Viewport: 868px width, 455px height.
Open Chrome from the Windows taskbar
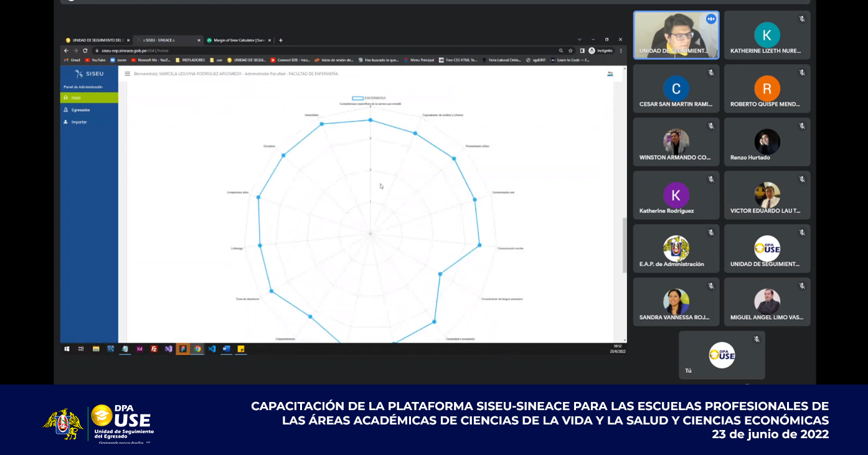[x=197, y=349]
